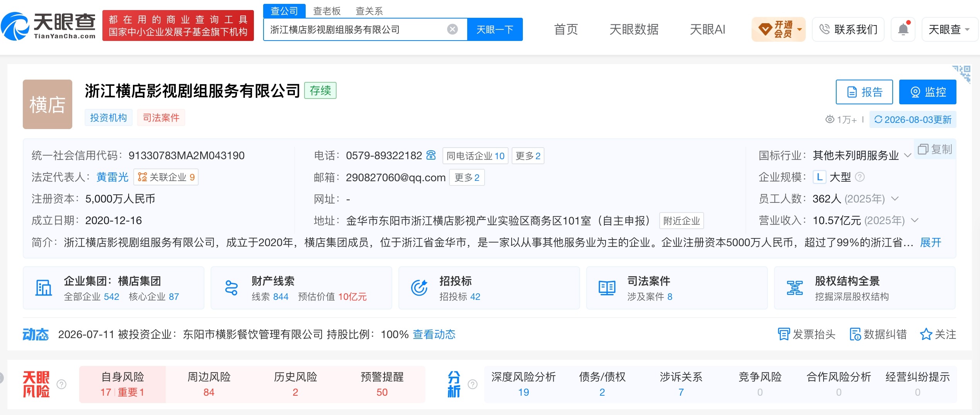Image resolution: width=980 pixels, height=415 pixels.
Task: Open 关联企业 9 badge
Action: (x=166, y=177)
